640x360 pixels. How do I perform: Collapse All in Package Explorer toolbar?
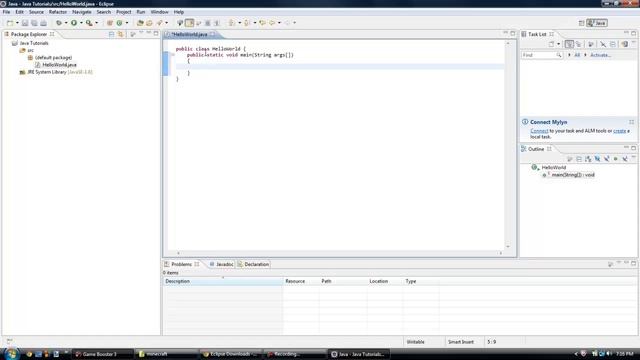coord(111,34)
